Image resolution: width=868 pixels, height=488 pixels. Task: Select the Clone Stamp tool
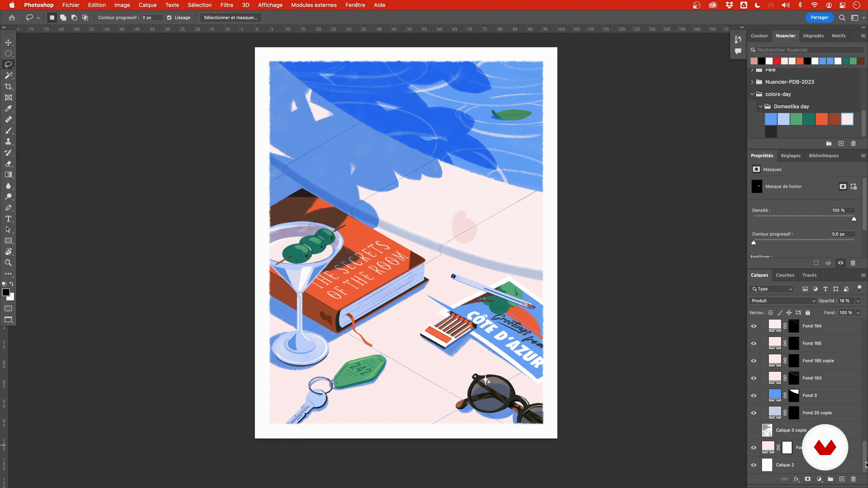[x=8, y=141]
